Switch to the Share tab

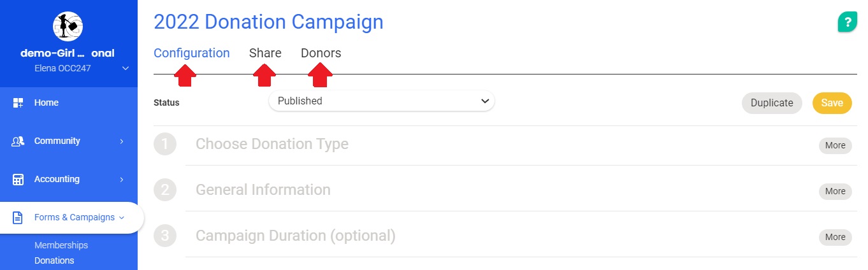point(265,53)
